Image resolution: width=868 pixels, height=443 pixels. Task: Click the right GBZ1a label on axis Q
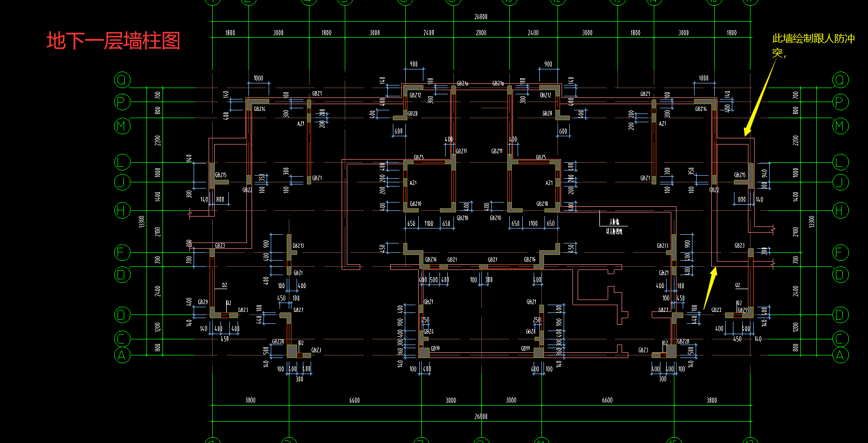click(x=498, y=83)
